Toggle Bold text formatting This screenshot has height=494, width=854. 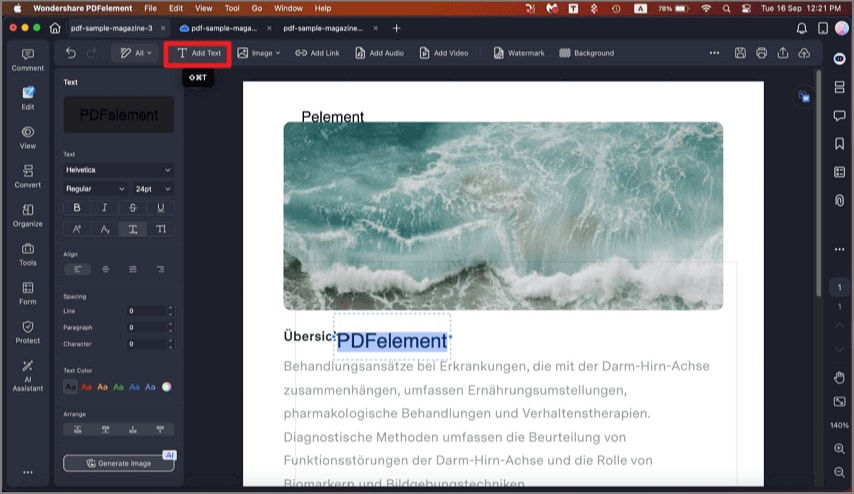[x=77, y=208]
